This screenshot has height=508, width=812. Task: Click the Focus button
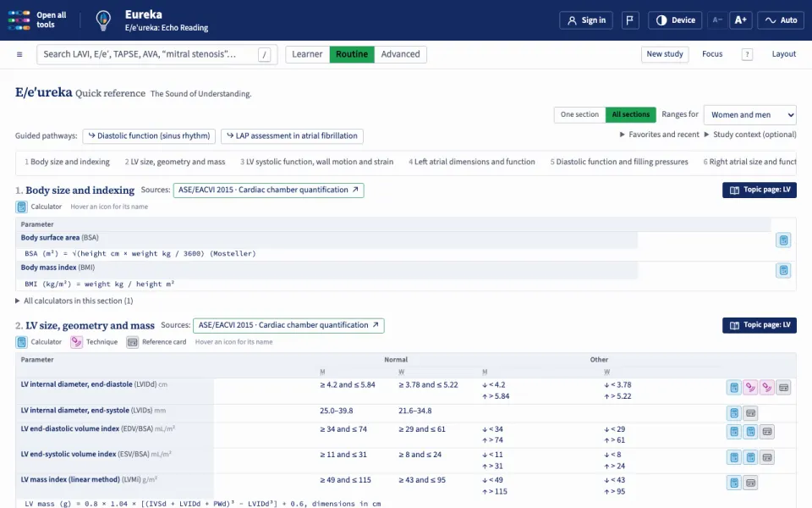(712, 54)
